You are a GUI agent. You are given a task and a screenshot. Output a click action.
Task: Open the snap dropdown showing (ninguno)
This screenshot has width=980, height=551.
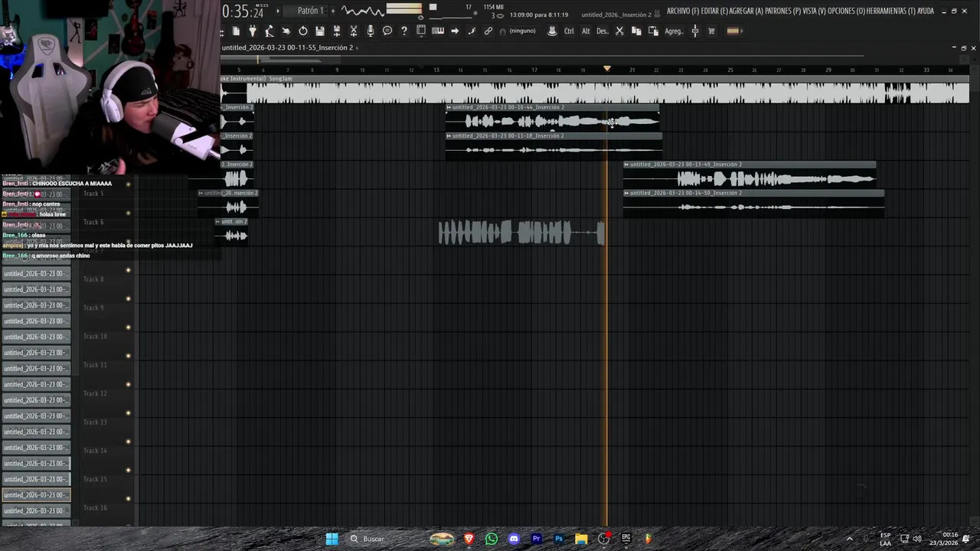pyautogui.click(x=523, y=31)
